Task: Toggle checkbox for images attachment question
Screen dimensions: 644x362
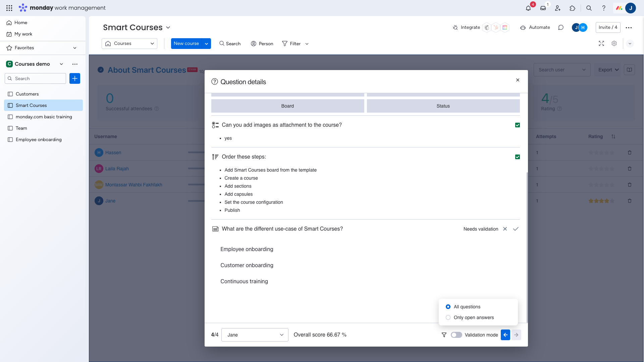Action: click(x=518, y=125)
